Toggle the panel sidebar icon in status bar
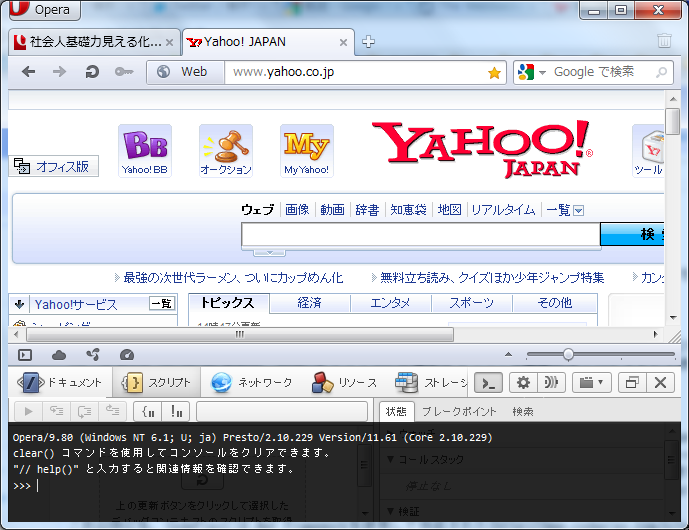Screen dimensions: 689x530 click(x=25, y=355)
